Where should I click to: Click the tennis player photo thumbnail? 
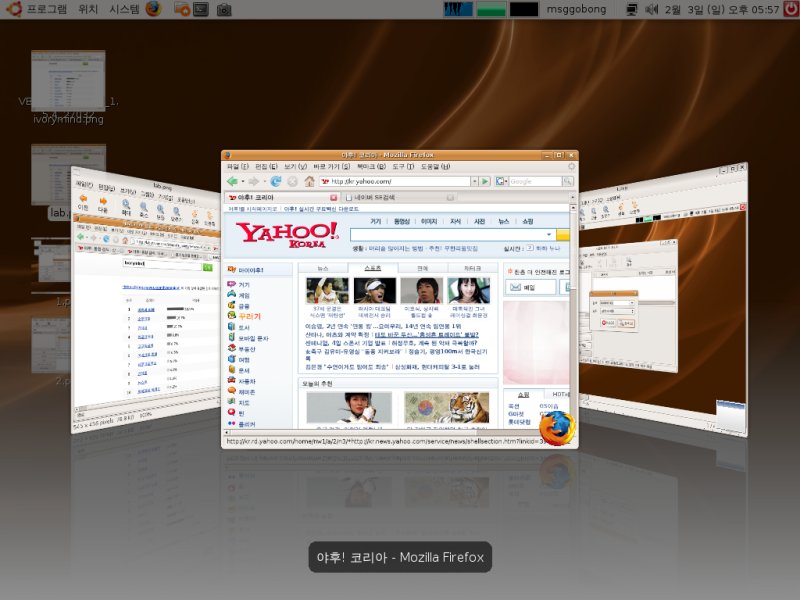(375, 291)
